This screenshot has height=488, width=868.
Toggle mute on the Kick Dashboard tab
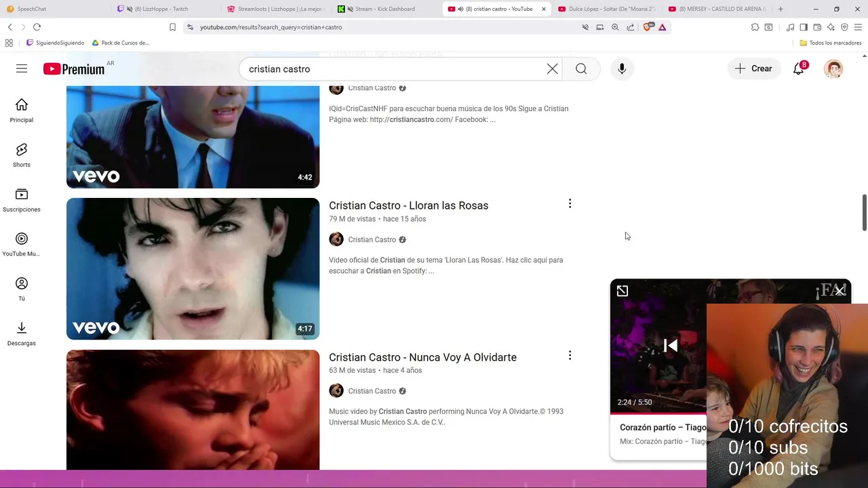pos(350,9)
